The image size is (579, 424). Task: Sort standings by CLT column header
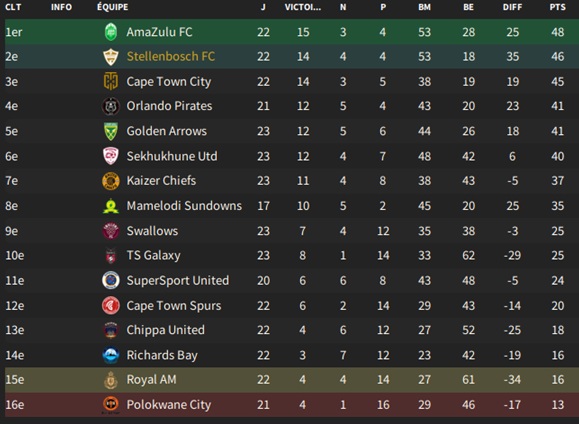tap(13, 7)
